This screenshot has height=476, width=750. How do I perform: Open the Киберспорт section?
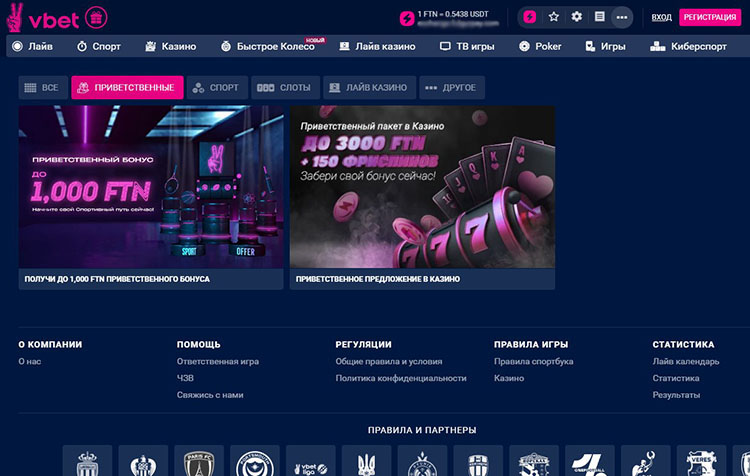tap(688, 46)
